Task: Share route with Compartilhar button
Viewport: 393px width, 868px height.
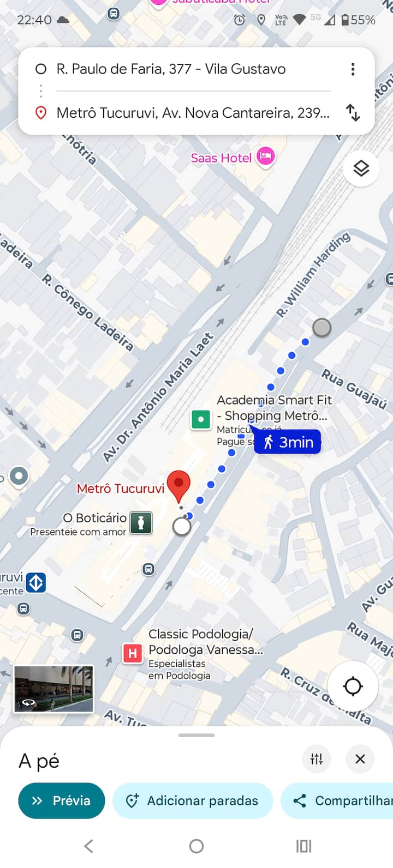Action: (337, 800)
